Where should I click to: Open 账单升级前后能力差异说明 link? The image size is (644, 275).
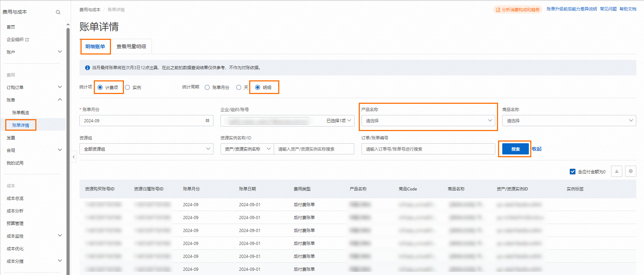[572, 9]
